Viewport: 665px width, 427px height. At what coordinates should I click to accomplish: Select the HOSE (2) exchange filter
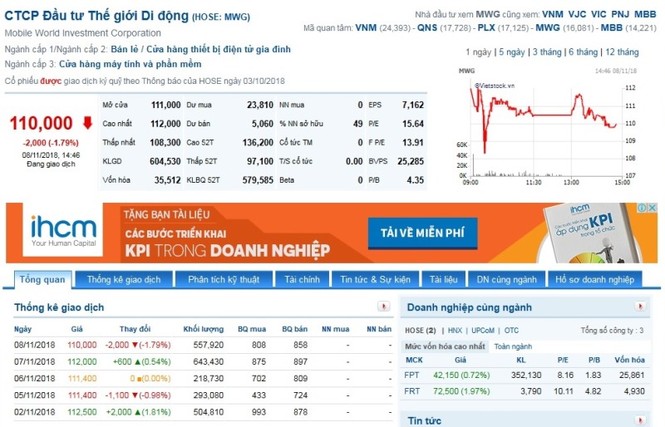pos(420,330)
